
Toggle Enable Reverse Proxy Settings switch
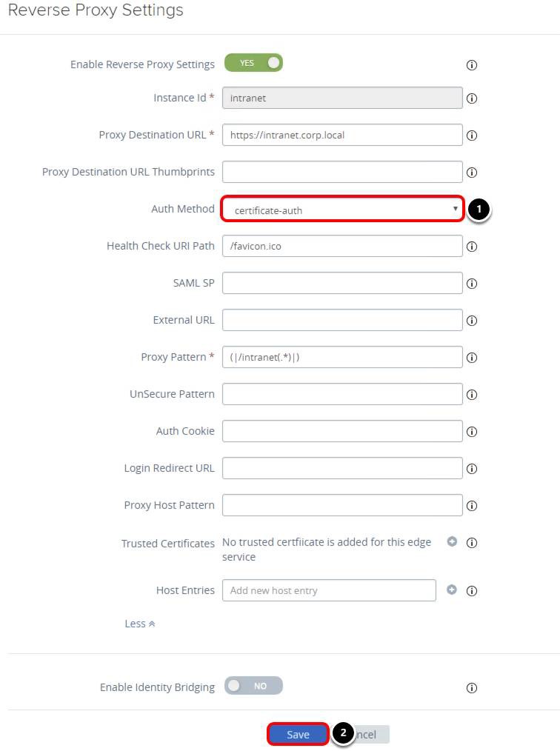point(253,63)
